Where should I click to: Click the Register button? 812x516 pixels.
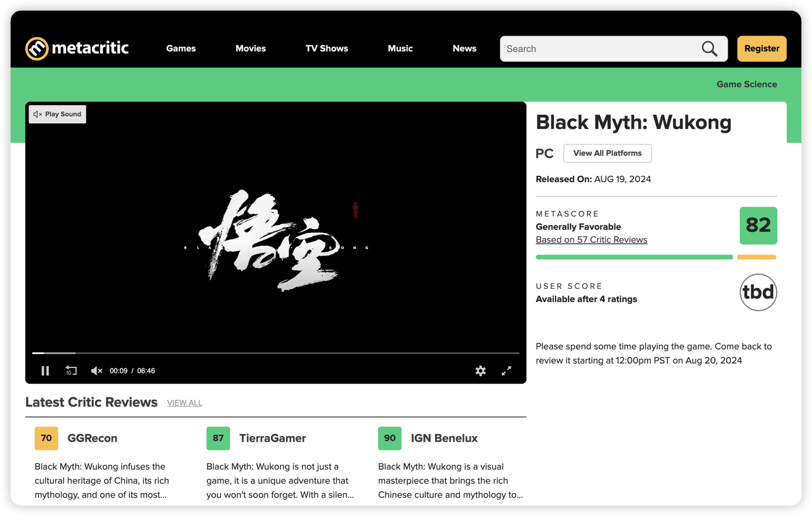click(761, 49)
